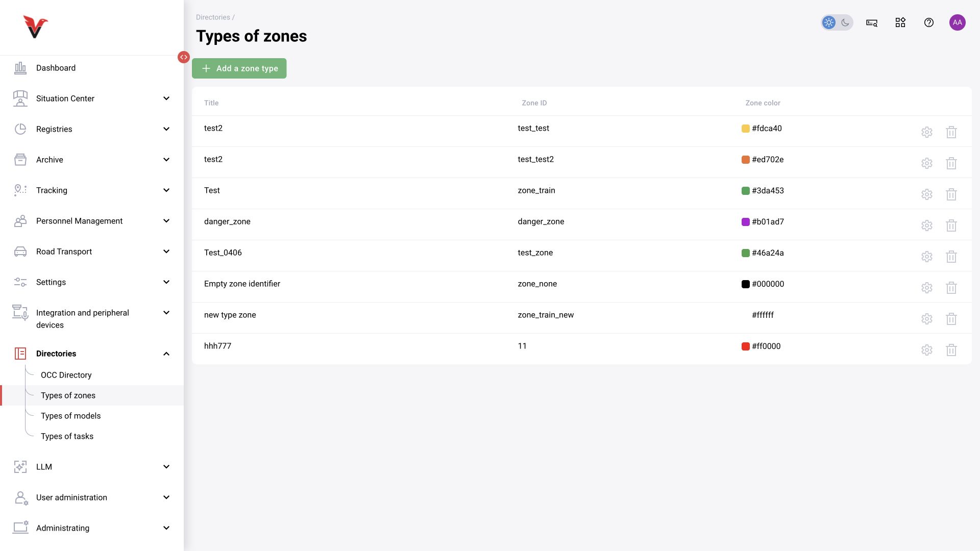The height and width of the screenshot is (551, 980).
Task: Delete the test_test2 zone row
Action: 951,163
